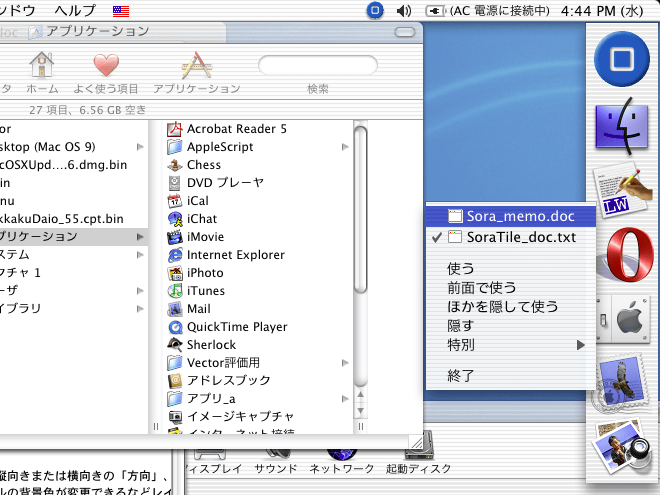The width and height of the screenshot is (660, 495).
Task: Expand the ライブラリ folder arrow in left column
Action: (140, 309)
